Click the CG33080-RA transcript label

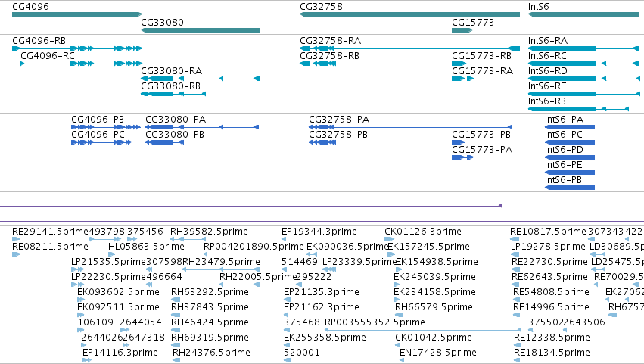171,71
